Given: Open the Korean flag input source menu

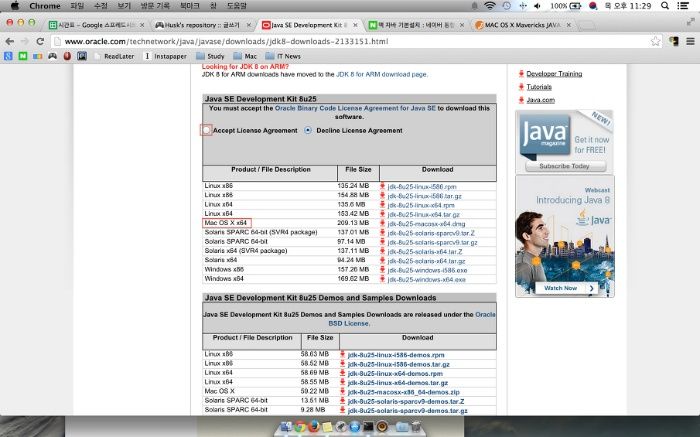Looking at the screenshot, I should (593, 6).
